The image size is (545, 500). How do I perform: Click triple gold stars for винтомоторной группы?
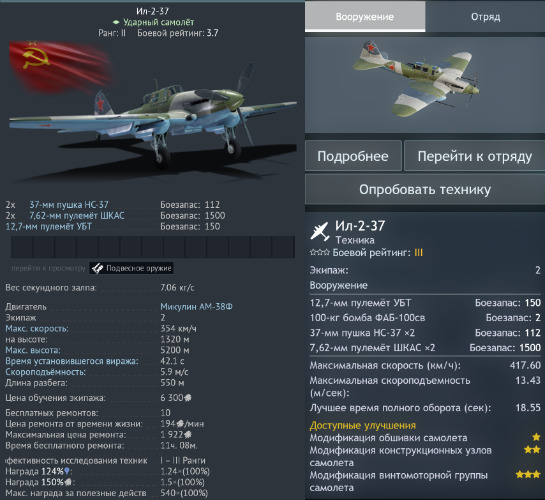click(x=528, y=474)
